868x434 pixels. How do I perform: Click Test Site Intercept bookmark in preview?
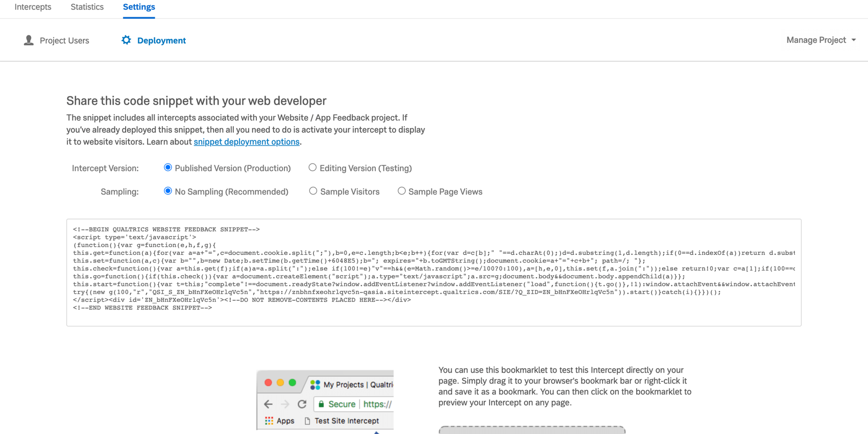click(x=347, y=421)
